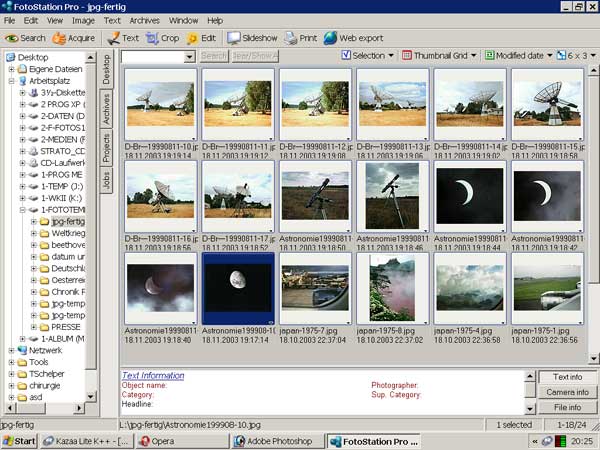Viewport: 600px width, 450px height.
Task: Switch to the Projects side tab
Action: pyautogui.click(x=107, y=147)
